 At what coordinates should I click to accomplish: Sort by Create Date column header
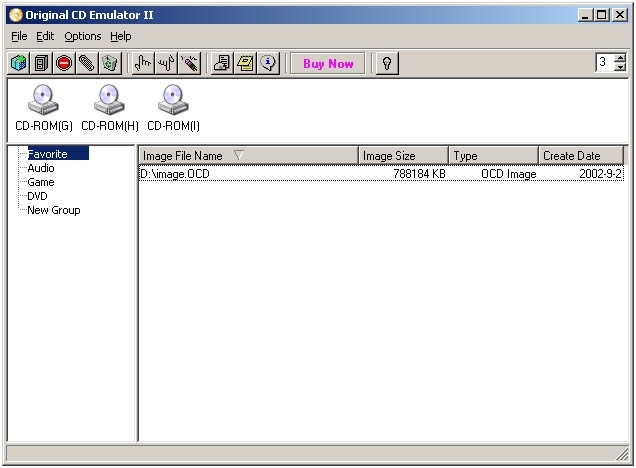[581, 156]
